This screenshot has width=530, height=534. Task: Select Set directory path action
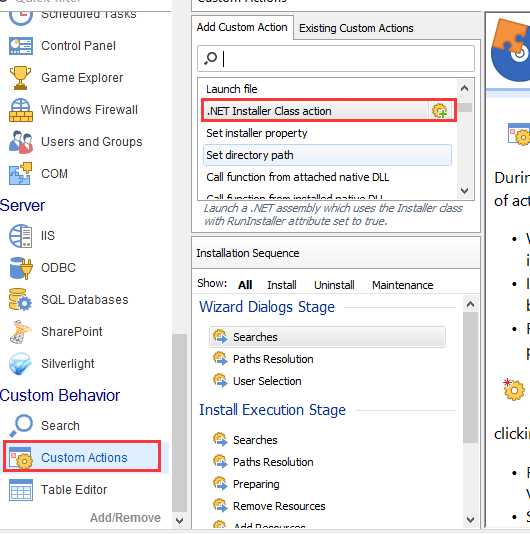click(327, 155)
